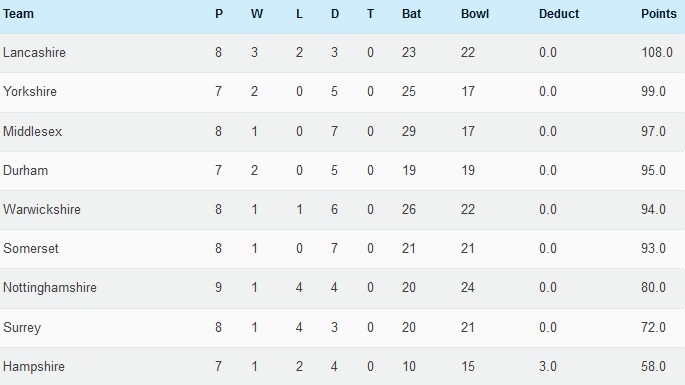
Task: Click Lancashire's 108.0 points value
Action: 657,53
